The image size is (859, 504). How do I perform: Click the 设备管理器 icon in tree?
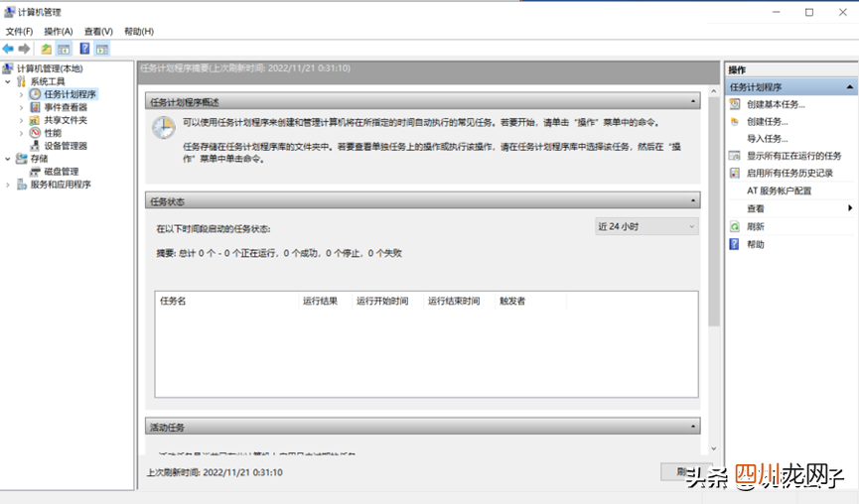click(35, 146)
